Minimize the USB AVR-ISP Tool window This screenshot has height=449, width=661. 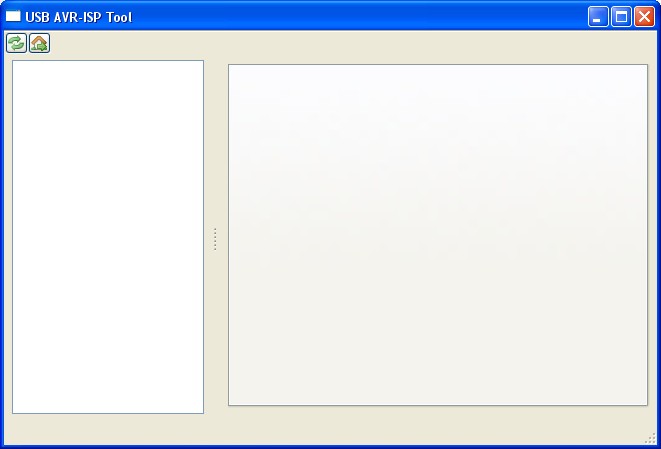coord(598,16)
